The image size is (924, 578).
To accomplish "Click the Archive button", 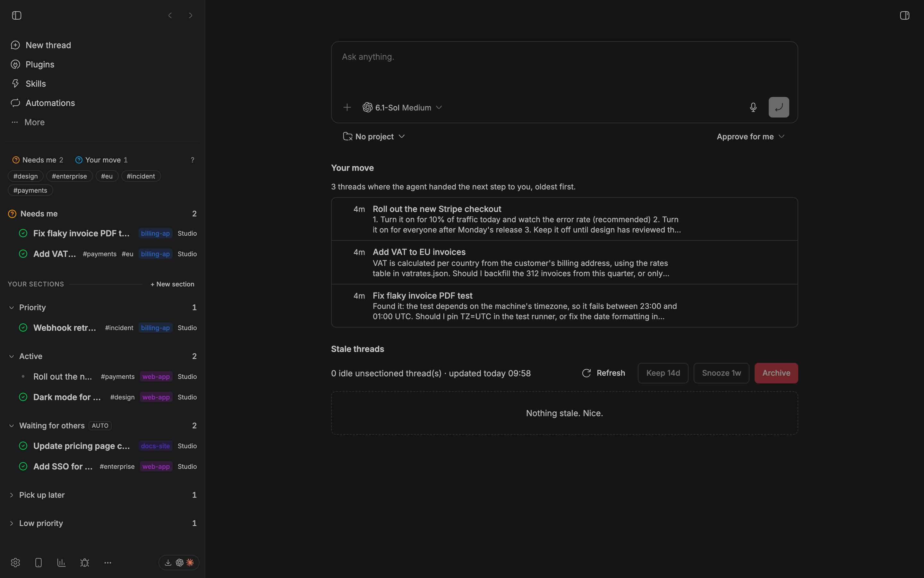I will 776,373.
